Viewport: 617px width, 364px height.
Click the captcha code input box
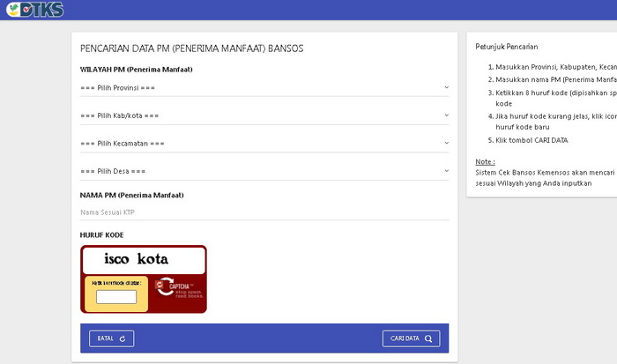coord(116,297)
